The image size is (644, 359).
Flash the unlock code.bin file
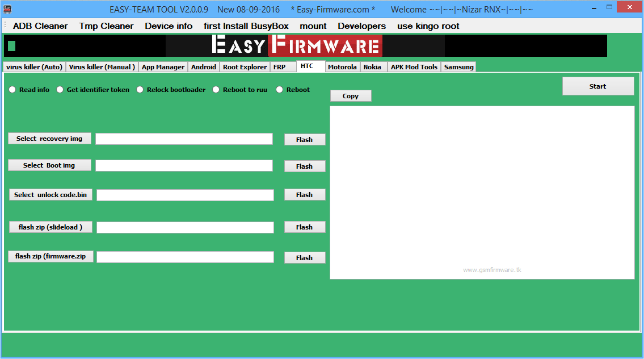tap(305, 195)
